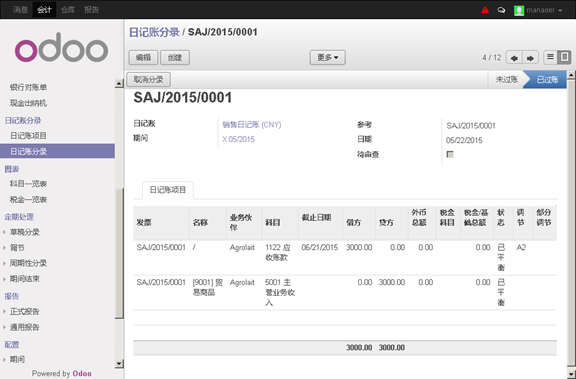Click sidebar scrollbar down arrow
The height and width of the screenshot is (379, 576).
click(x=119, y=364)
